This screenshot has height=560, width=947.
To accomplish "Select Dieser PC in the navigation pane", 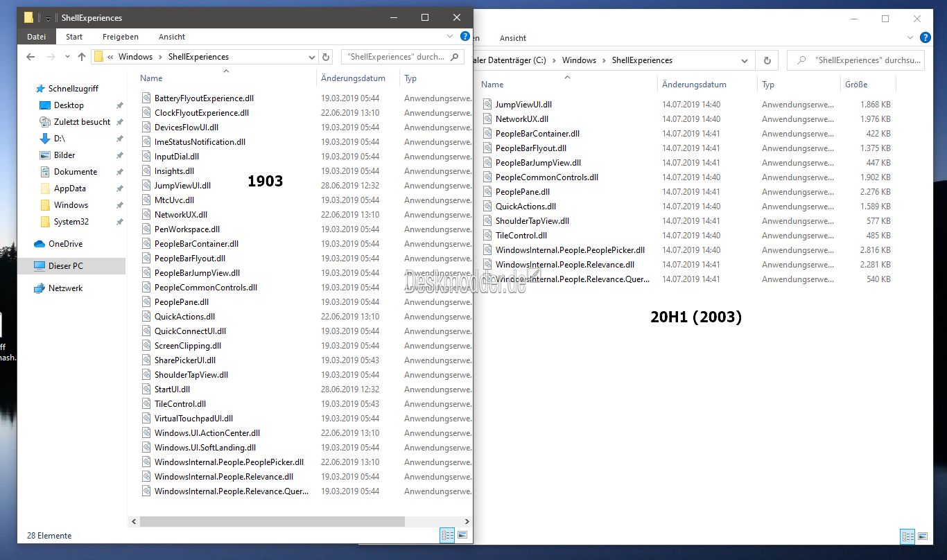I will tap(65, 266).
